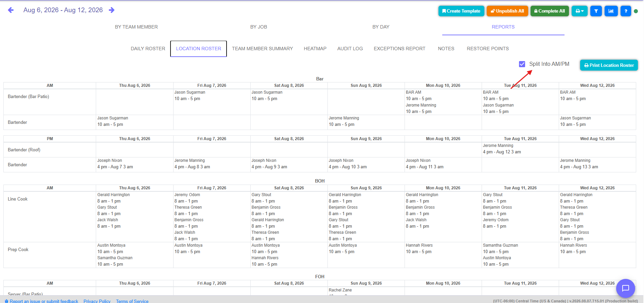Open the chat bubble widget
This screenshot has height=303, width=644.
(x=626, y=288)
